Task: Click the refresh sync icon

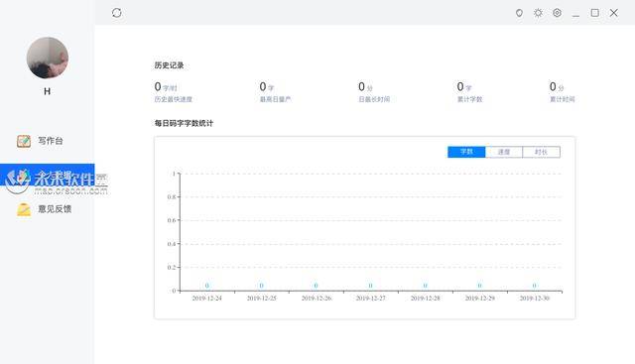Action: coord(117,13)
